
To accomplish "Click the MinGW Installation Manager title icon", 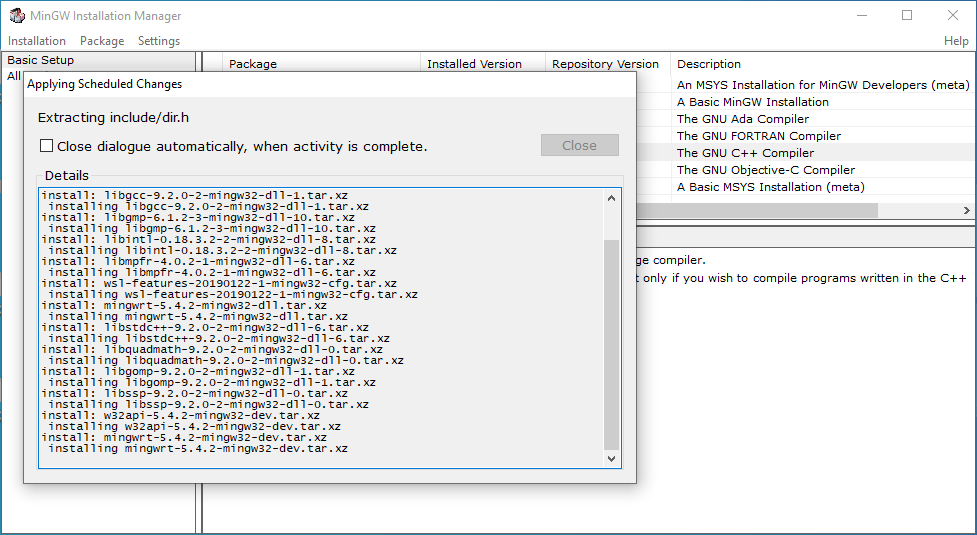I will tap(17, 16).
